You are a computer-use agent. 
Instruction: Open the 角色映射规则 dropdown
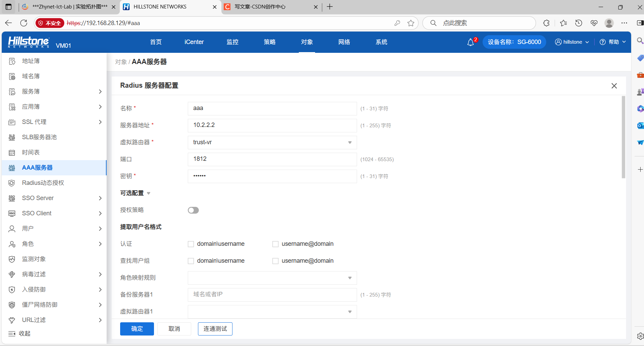[x=272, y=278]
